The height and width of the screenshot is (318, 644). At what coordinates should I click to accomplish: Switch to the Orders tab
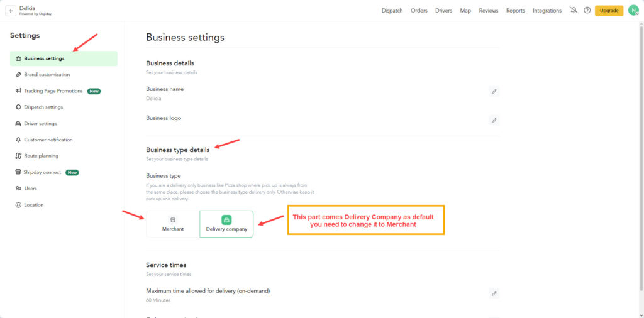[419, 11]
